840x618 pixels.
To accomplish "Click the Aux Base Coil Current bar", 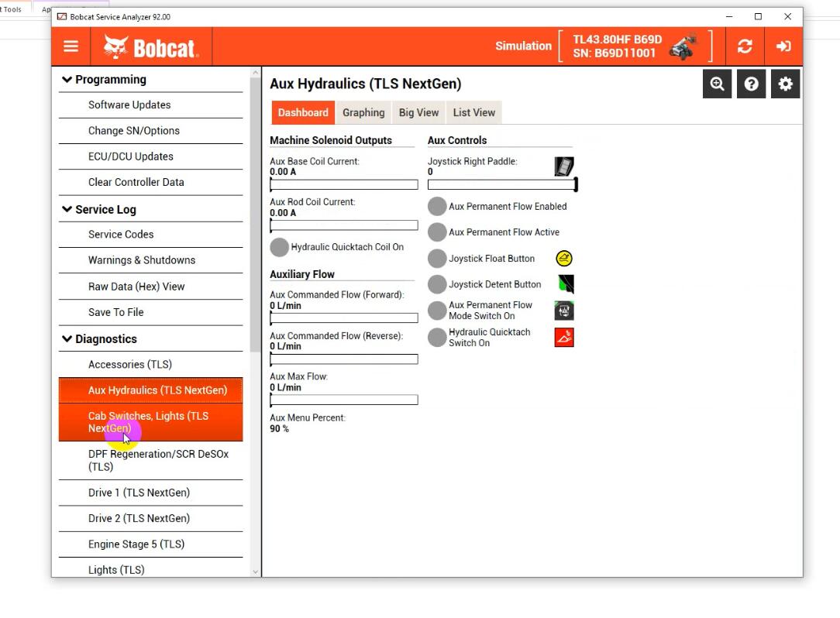I will click(344, 185).
